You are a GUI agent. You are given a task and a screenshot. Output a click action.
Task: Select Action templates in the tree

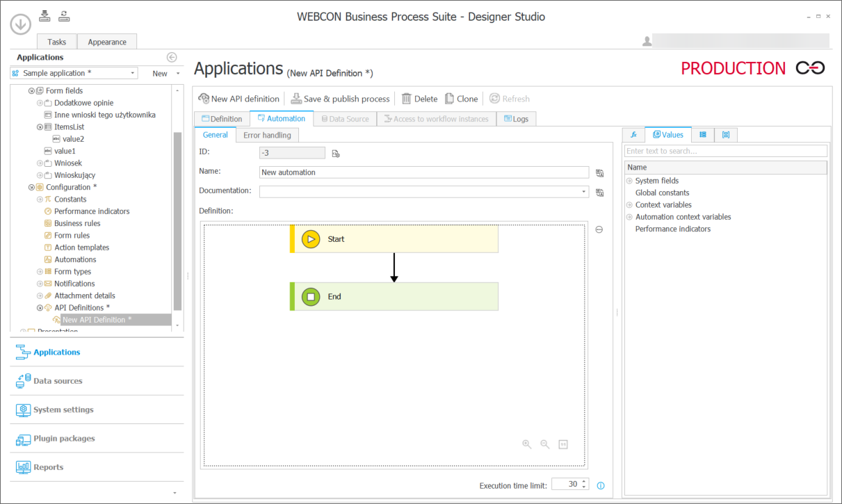[x=81, y=247]
